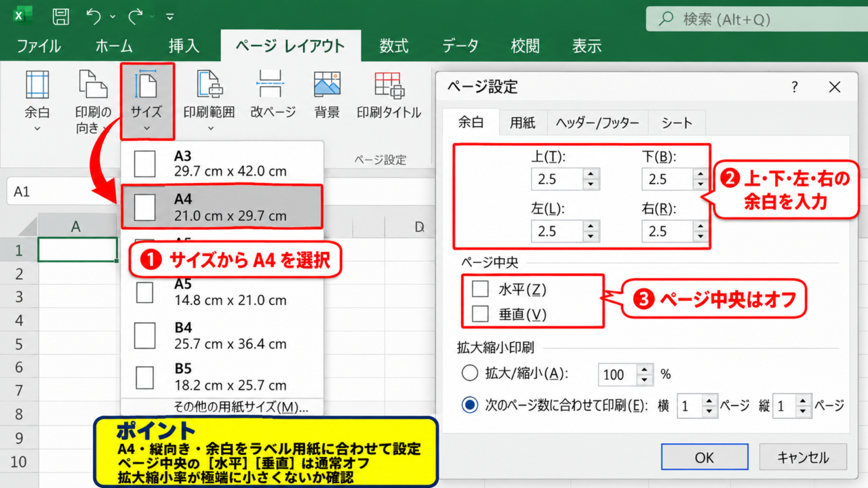Click the 上(T) margin input field
This screenshot has height=488, width=868.
tap(557, 180)
